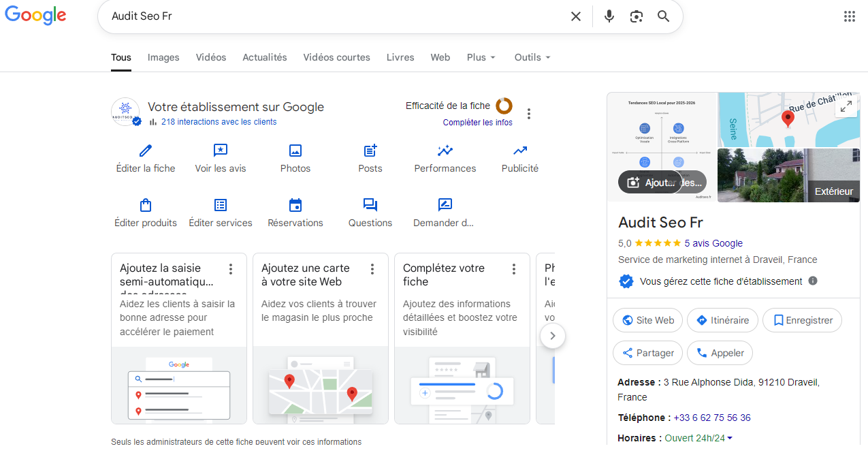This screenshot has height=470, width=868.
Task: Open the Éditer la fiche pencil icon
Action: 145,151
